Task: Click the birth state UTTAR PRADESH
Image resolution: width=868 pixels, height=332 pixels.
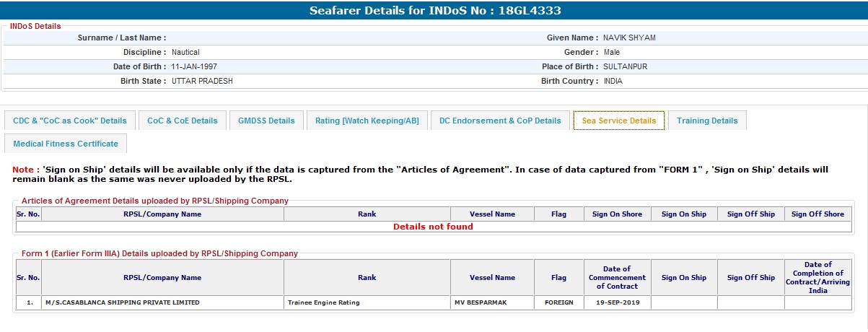Action: click(202, 81)
